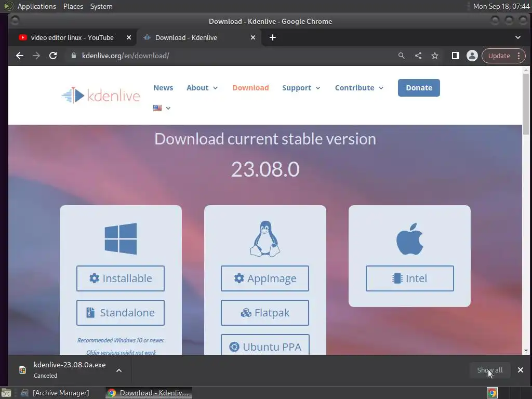Click the show desktop panel icon
This screenshot has width=532, height=399.
6,393
